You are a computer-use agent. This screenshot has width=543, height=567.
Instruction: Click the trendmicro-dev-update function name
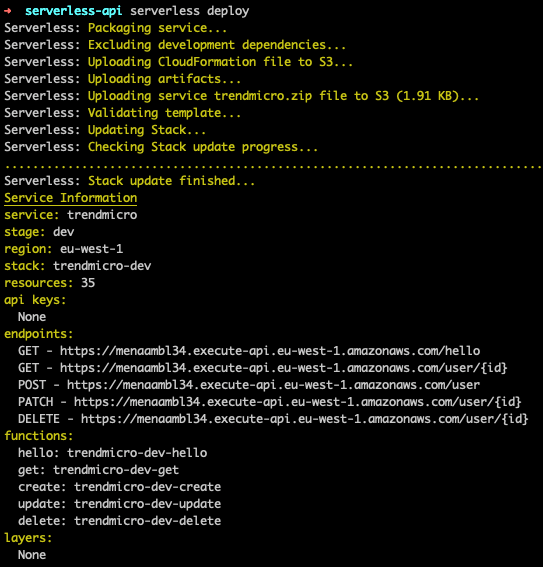point(147,504)
